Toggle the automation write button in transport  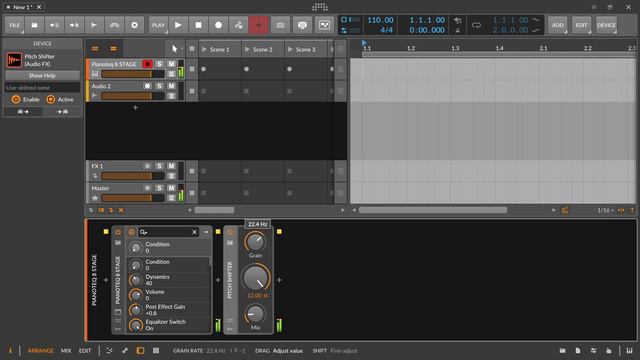click(238, 25)
